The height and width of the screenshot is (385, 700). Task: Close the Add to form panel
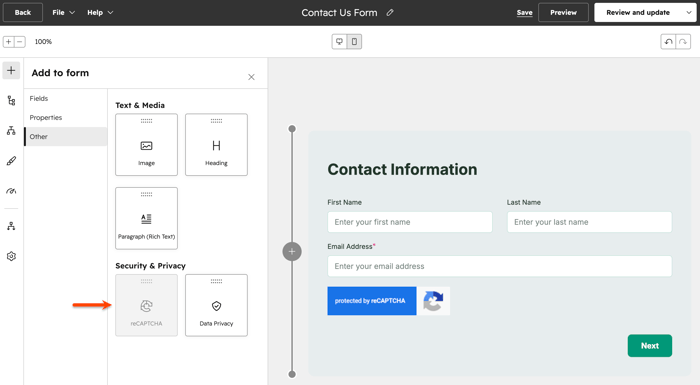pos(251,77)
